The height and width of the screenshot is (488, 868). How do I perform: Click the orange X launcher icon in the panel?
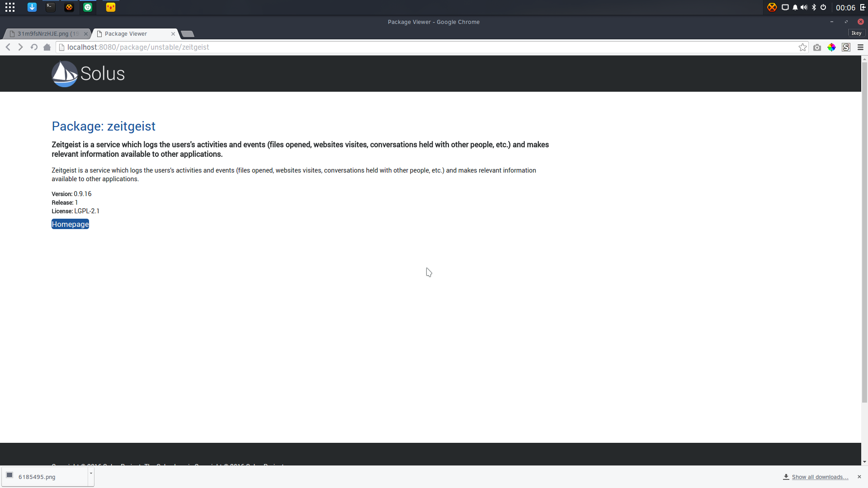(69, 7)
